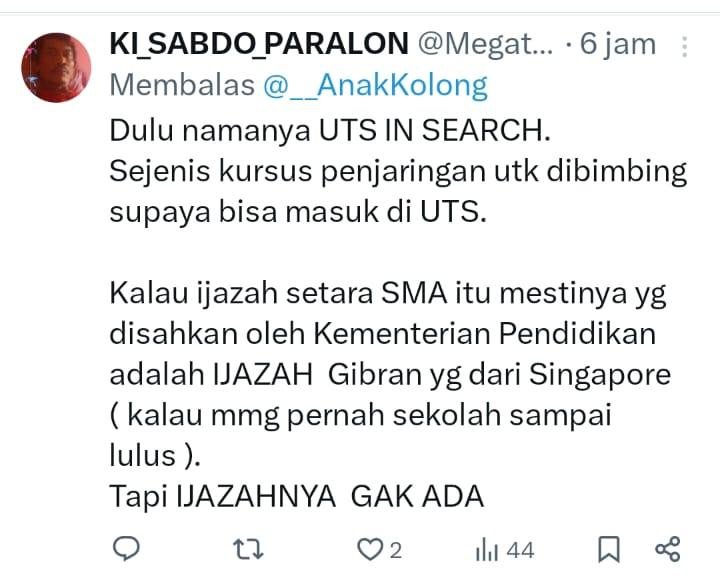Click the line mentioning UTS IN SEARCH

coord(330,130)
